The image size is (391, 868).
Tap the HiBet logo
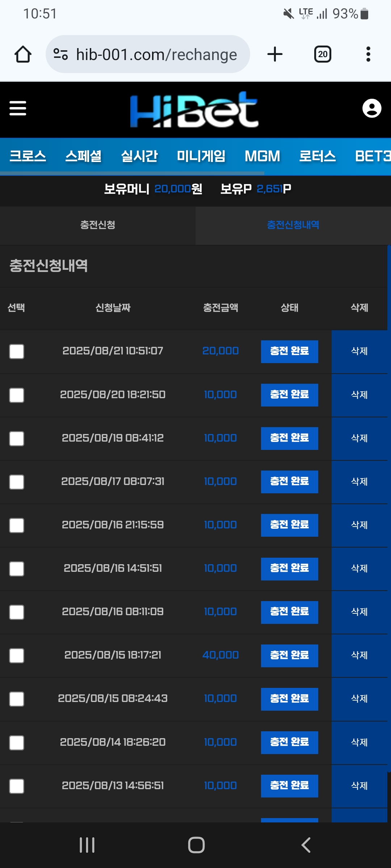[194, 109]
